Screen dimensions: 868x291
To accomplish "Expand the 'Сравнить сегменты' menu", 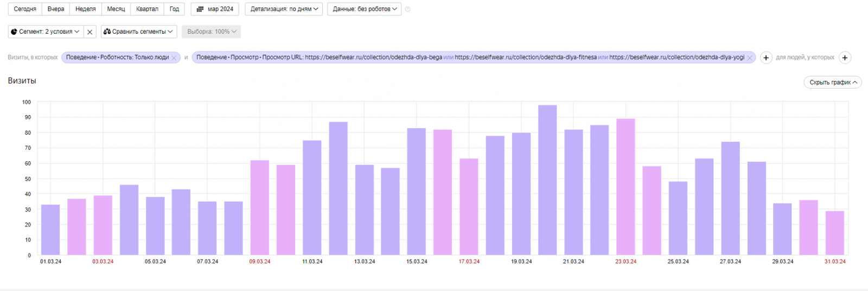I will (139, 32).
